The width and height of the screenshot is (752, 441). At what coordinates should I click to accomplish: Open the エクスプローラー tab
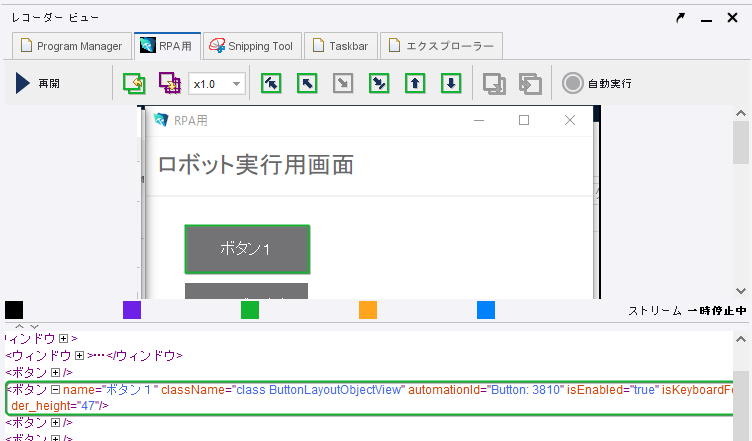click(441, 46)
